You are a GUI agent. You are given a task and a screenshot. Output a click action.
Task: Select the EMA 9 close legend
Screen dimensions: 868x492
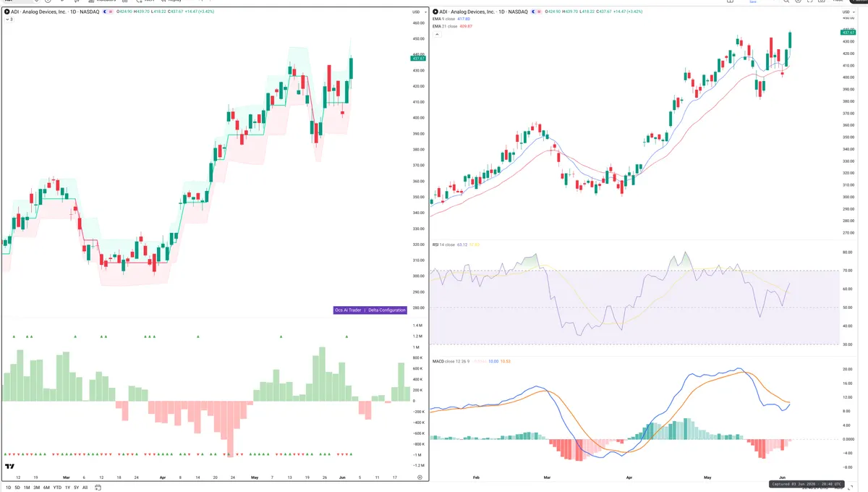pyautogui.click(x=445, y=20)
